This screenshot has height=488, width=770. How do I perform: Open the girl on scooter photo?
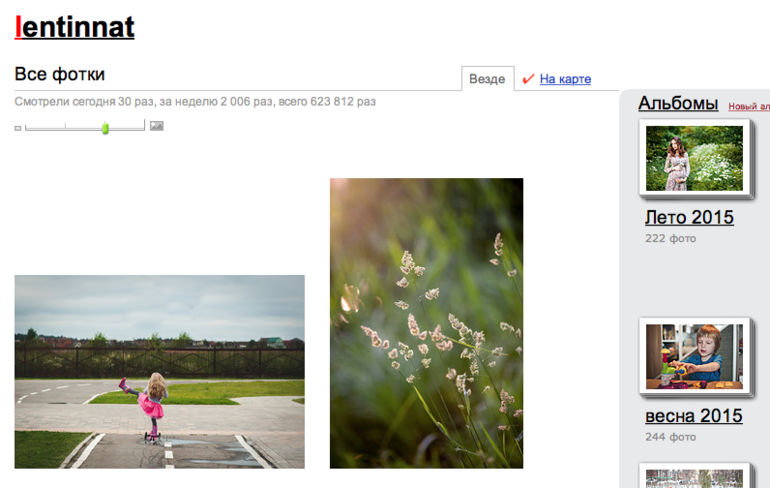pyautogui.click(x=160, y=372)
